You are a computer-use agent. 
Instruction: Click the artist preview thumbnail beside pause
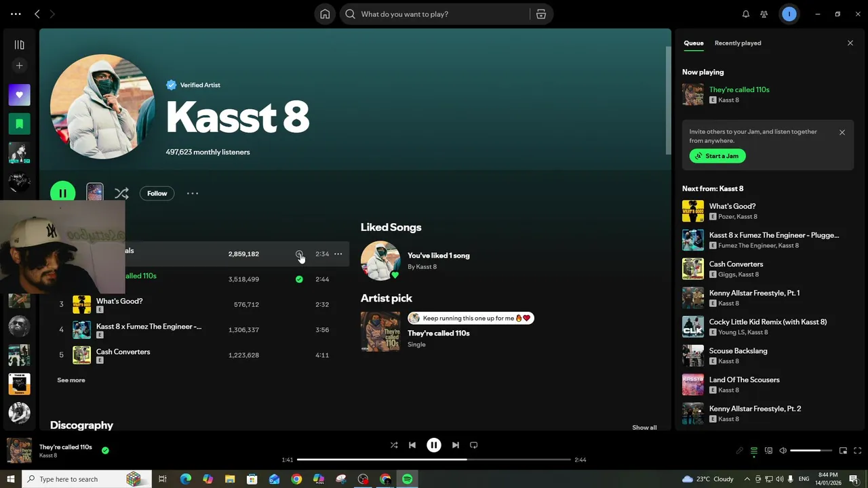(x=95, y=192)
